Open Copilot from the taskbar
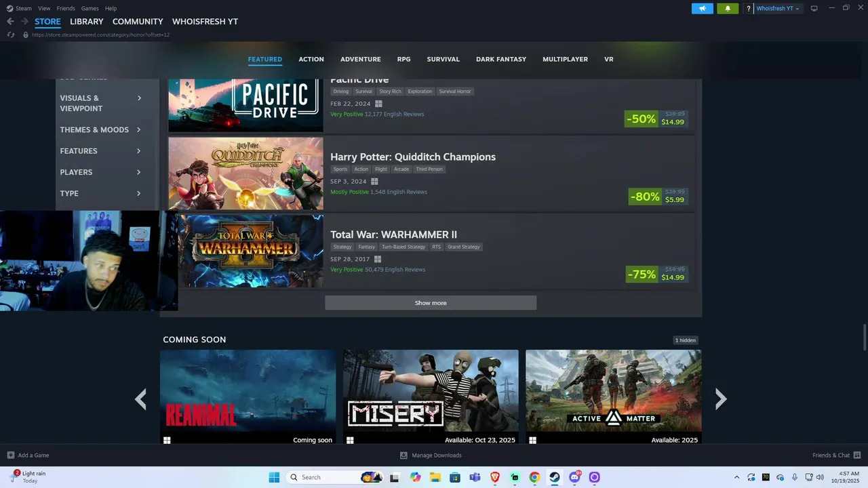868x488 pixels. coord(415,477)
